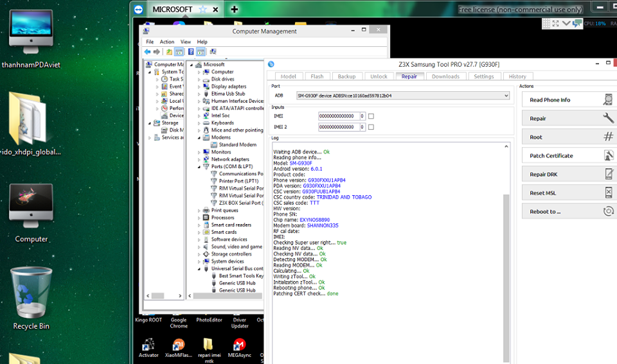Open the Settings tab in Z3X
This screenshot has width=617, height=364.
tap(483, 76)
